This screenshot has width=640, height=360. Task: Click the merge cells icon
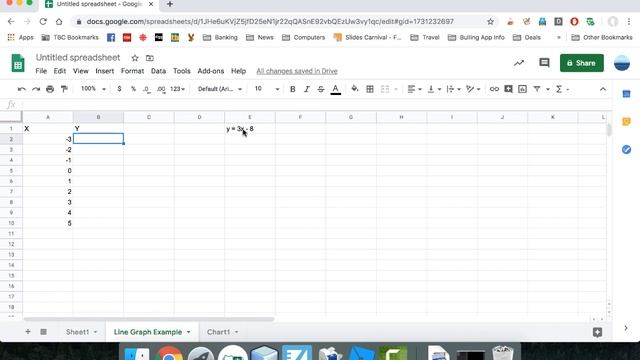pos(385,89)
